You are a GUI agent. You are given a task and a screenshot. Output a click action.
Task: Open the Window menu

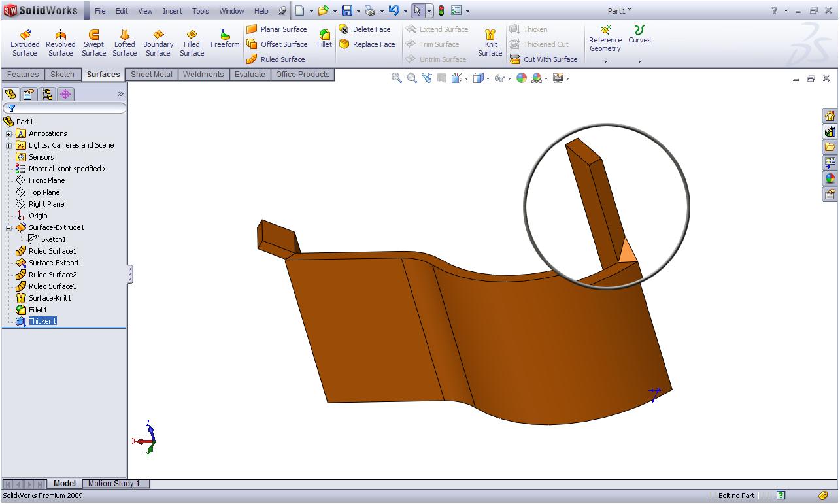tap(231, 11)
